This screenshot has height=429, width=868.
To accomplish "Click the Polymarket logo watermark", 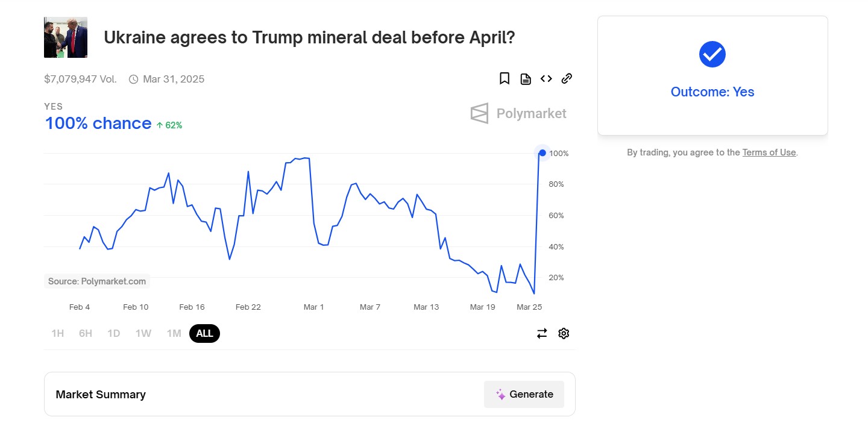I will (518, 113).
